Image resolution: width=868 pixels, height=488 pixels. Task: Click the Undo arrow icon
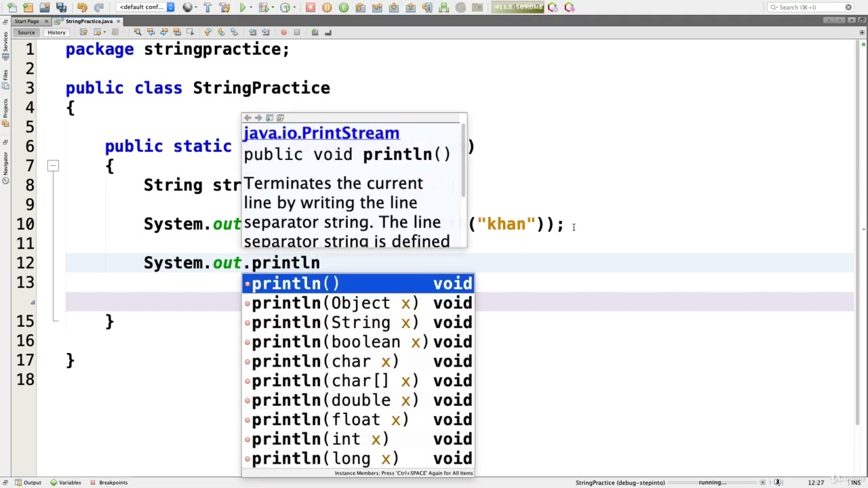tap(82, 7)
